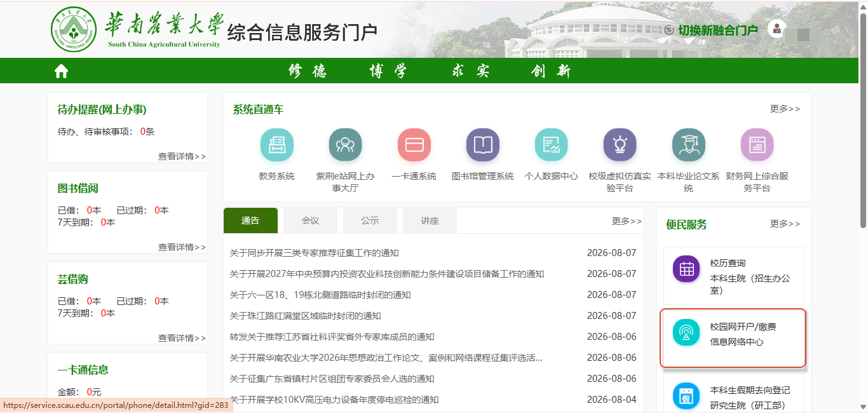Switch to the 公示 tab
The width and height of the screenshot is (868, 413).
(x=370, y=220)
